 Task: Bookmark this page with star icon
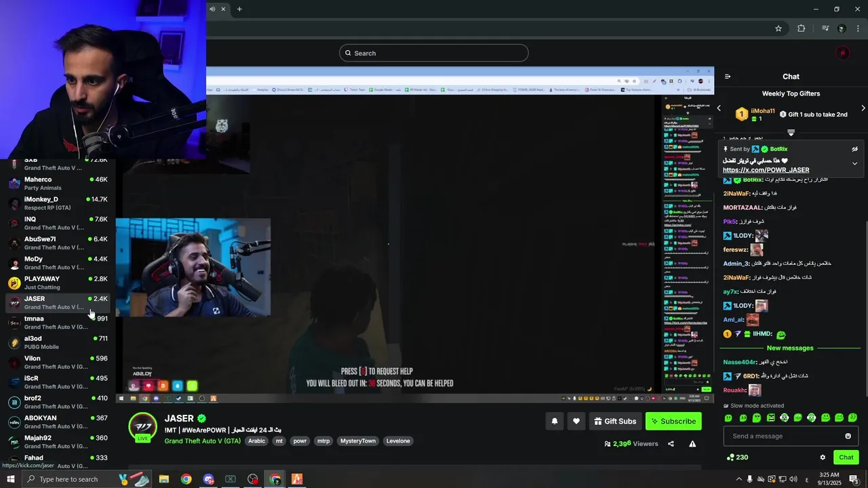coord(778,28)
